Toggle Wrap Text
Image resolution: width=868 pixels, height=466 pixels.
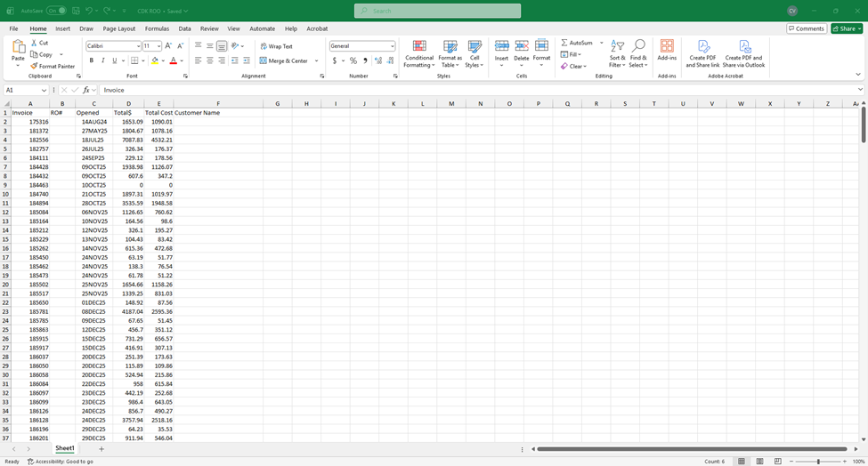[277, 46]
